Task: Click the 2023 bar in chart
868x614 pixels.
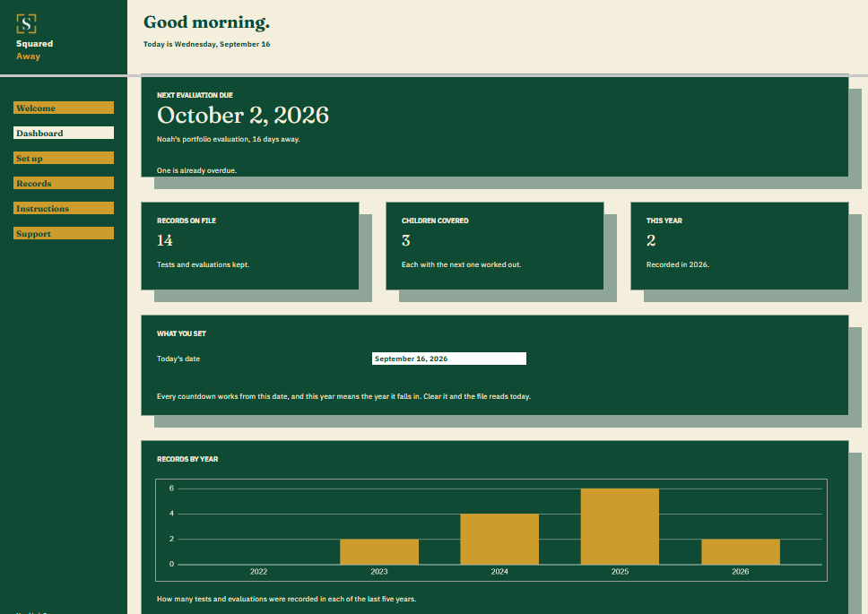Action: [379, 551]
